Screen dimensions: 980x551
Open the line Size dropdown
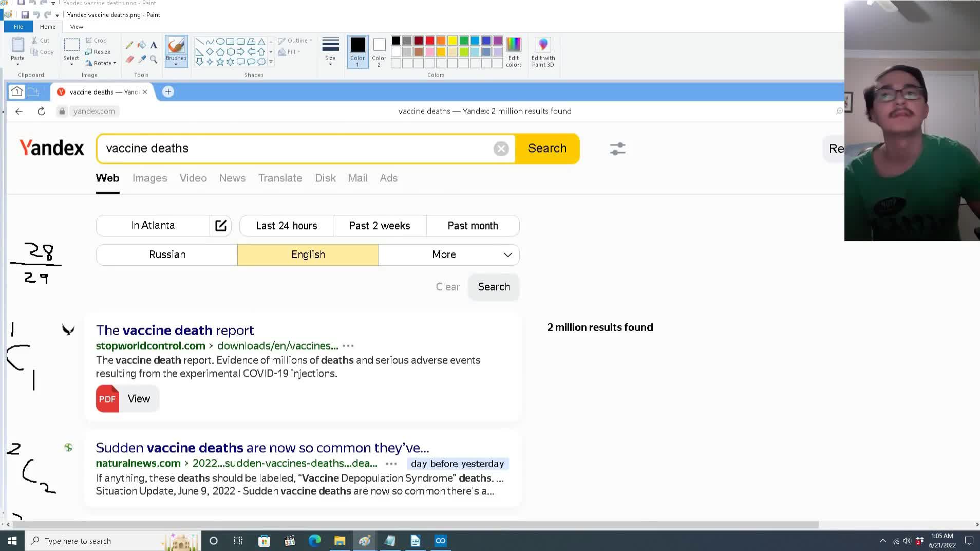pyautogui.click(x=330, y=52)
